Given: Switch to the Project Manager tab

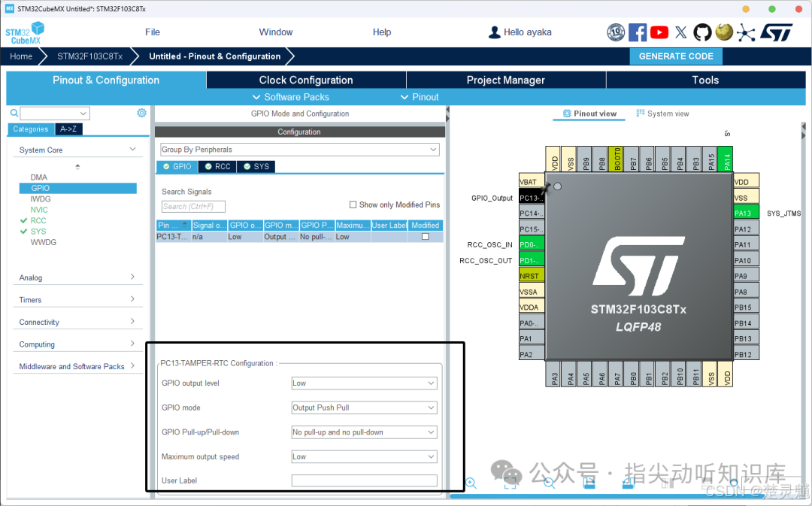Looking at the screenshot, I should (506, 80).
